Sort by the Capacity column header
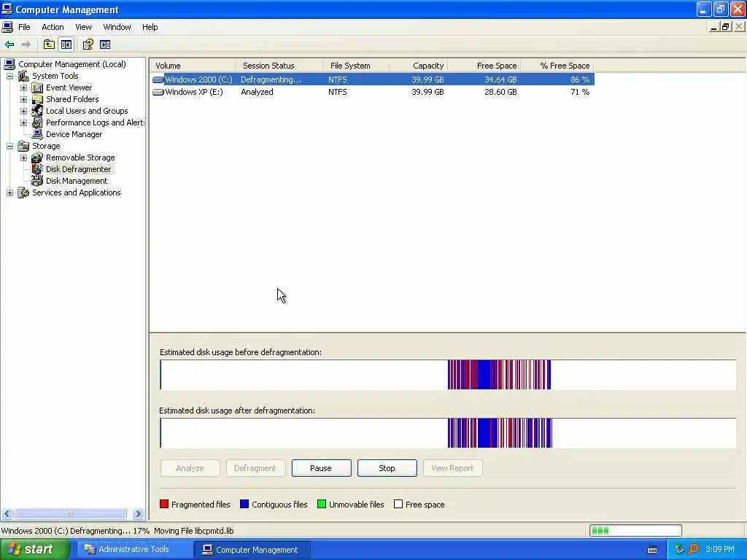This screenshot has height=560, width=747. coord(418,66)
